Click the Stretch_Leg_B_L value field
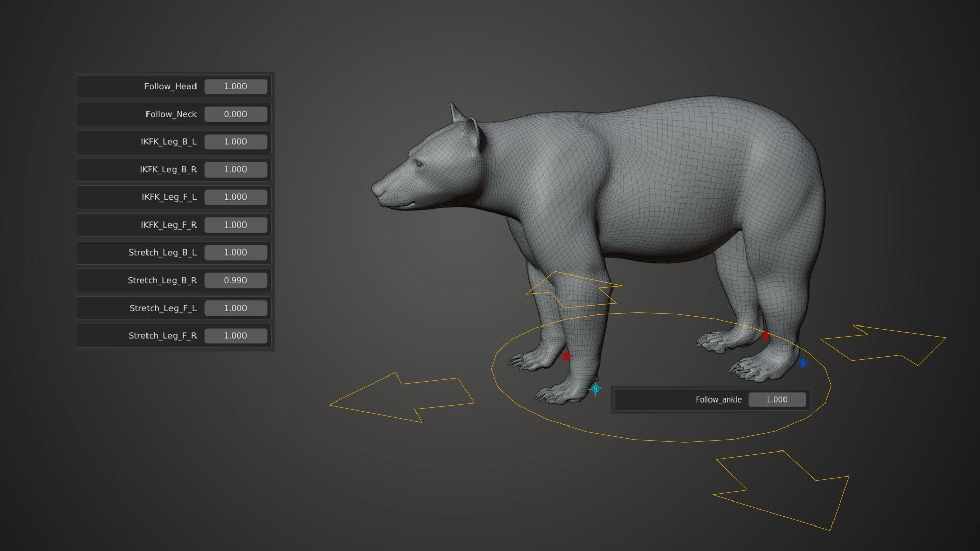The image size is (980, 551). (235, 253)
